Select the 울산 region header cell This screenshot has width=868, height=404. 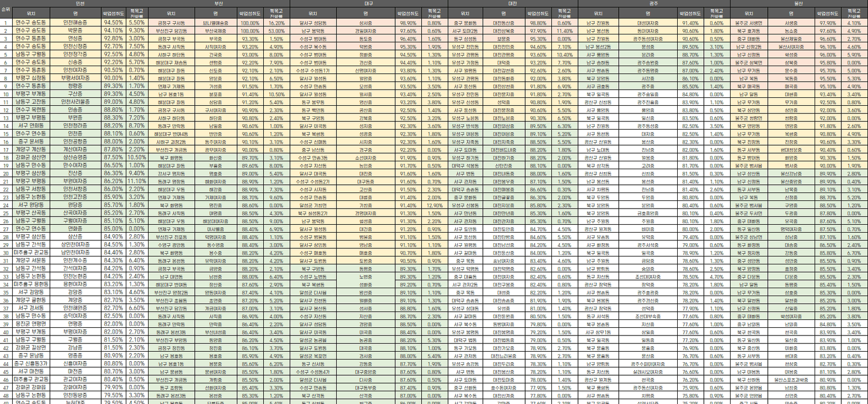798,3
